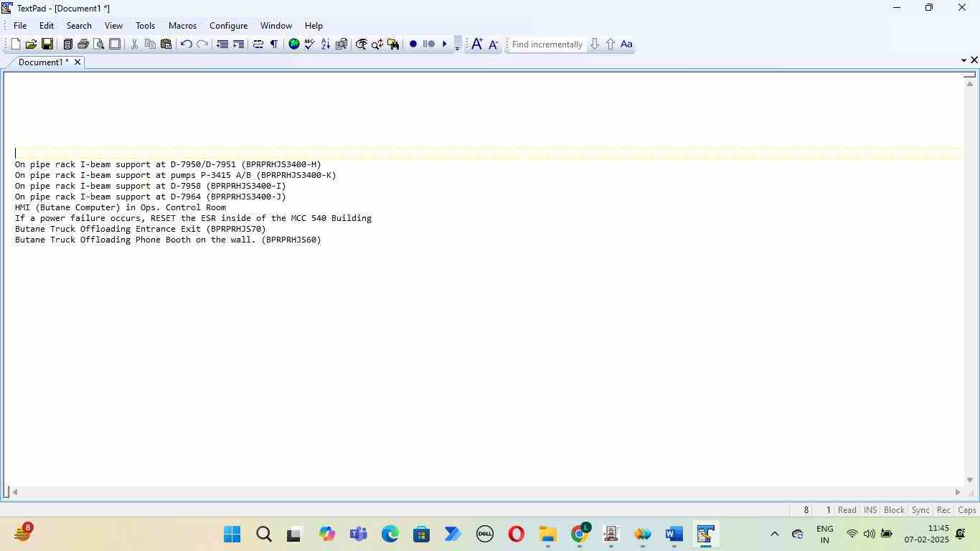Save the document with the floppy icon

47,44
